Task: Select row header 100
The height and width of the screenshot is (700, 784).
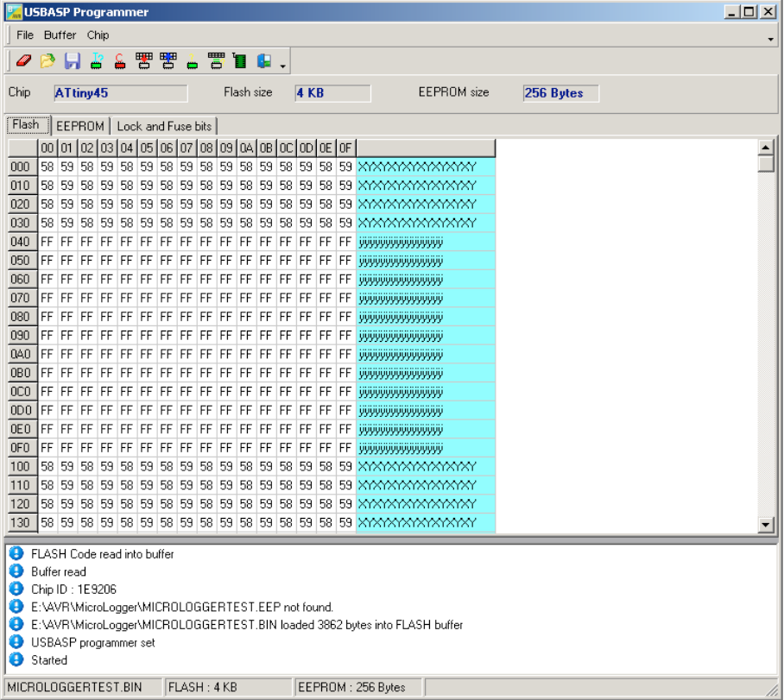Action: point(22,466)
